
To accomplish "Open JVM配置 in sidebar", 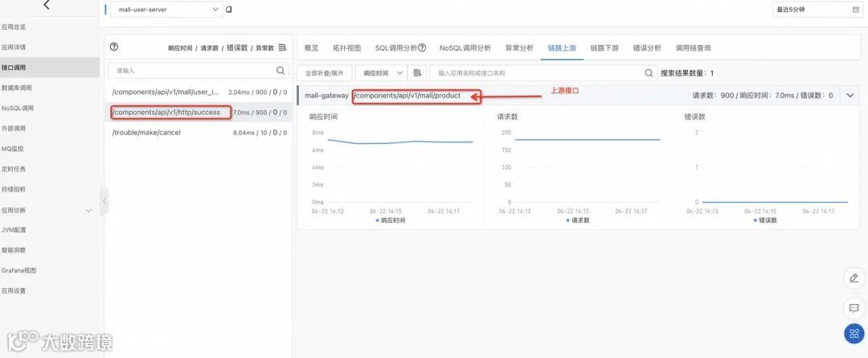I will pyautogui.click(x=14, y=229).
